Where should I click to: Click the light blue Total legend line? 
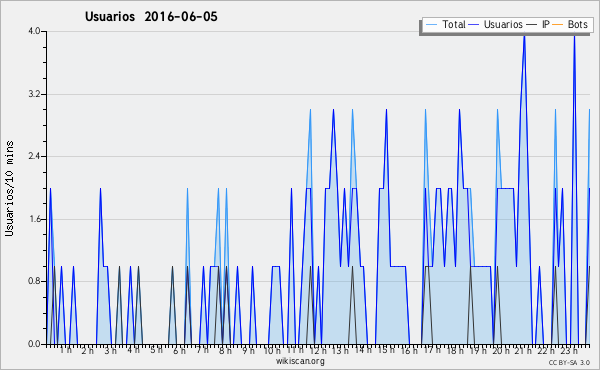[x=431, y=25]
